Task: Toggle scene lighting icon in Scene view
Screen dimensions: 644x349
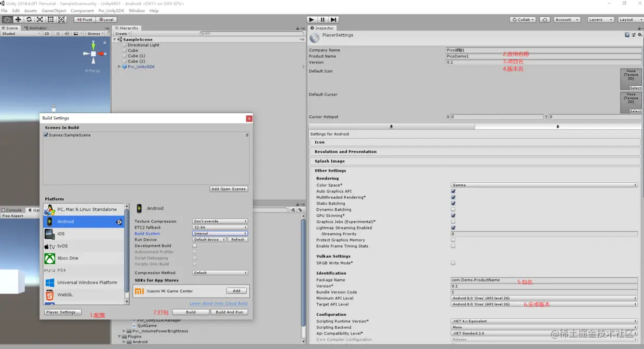Action: coord(57,34)
